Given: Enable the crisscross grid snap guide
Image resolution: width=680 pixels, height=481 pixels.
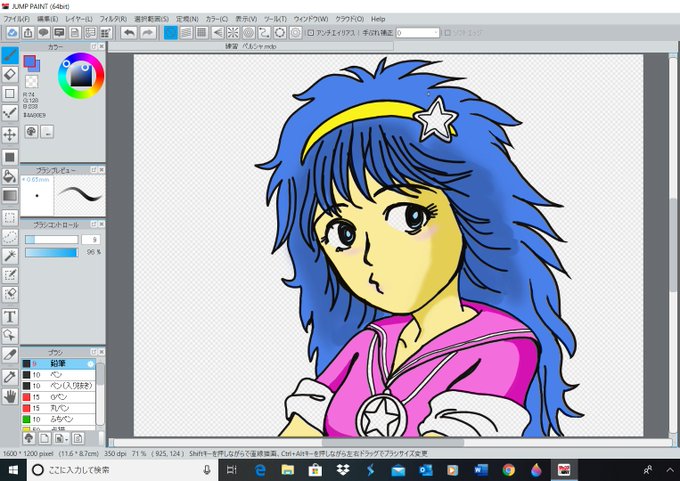Looking at the screenshot, I should [202, 33].
